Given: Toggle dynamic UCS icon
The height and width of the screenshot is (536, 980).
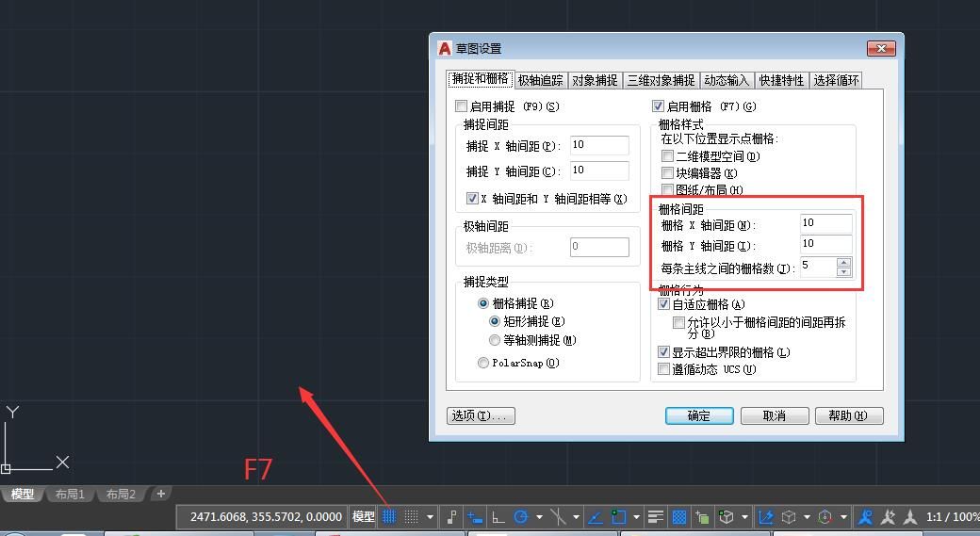Looking at the screenshot, I should coord(766,517).
